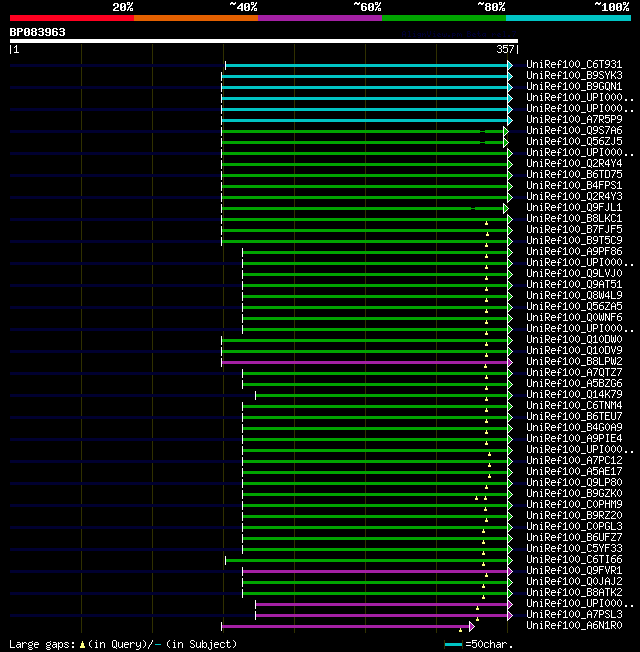Select the UniRef100_B8LKC1 hit
Viewport: 640px width, 652px height.
574,218
